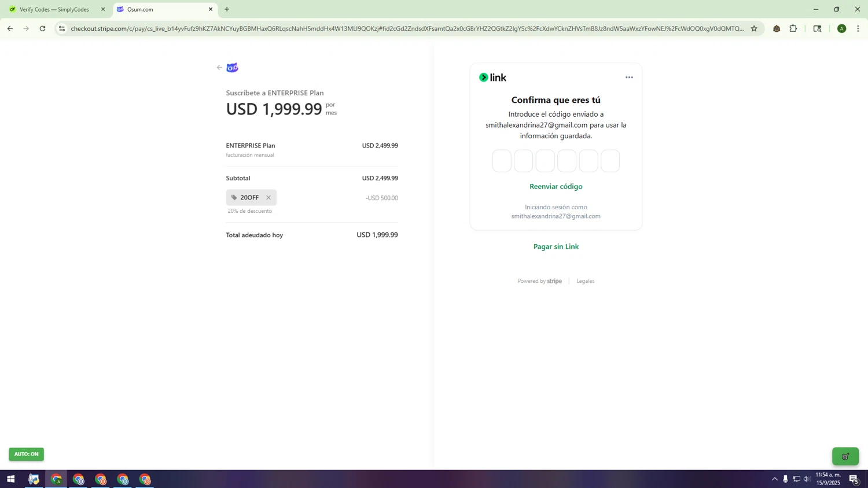868x488 pixels.
Task: Click the Confirma que eres tú heading
Action: (556, 100)
